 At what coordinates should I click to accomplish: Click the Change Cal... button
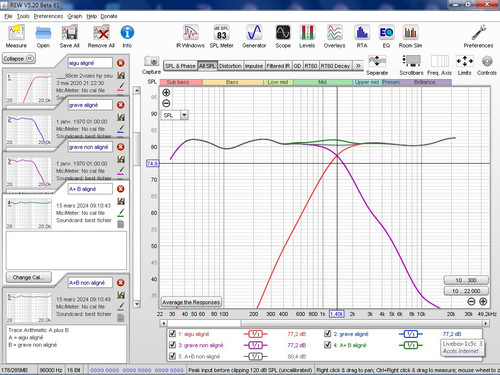29,277
